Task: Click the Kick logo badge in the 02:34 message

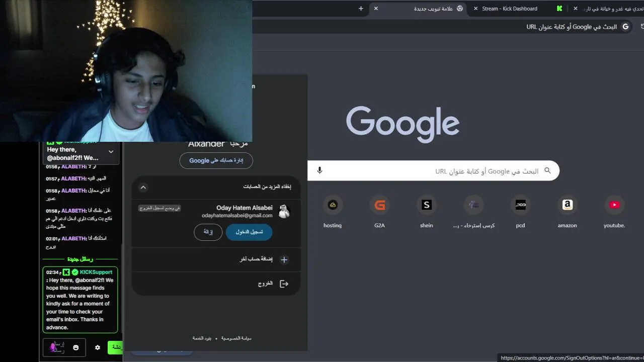Action: [66, 272]
